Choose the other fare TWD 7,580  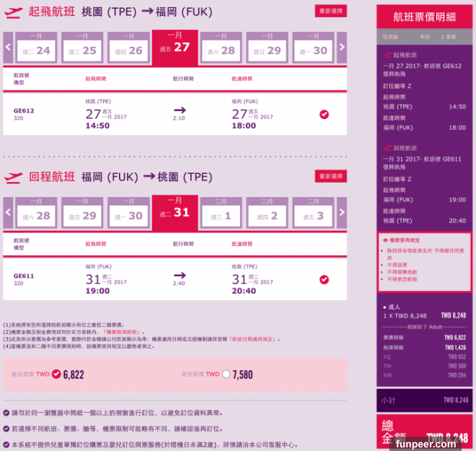click(226, 374)
